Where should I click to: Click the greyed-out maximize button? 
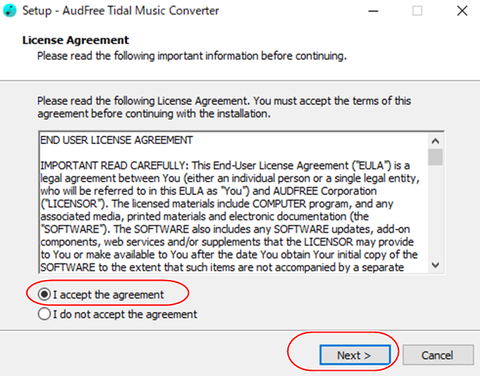click(x=417, y=11)
